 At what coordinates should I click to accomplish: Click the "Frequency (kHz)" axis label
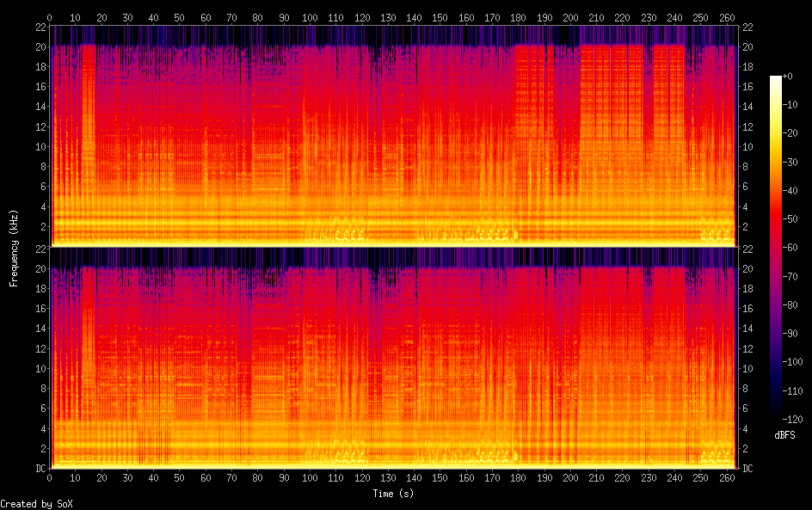[14, 248]
